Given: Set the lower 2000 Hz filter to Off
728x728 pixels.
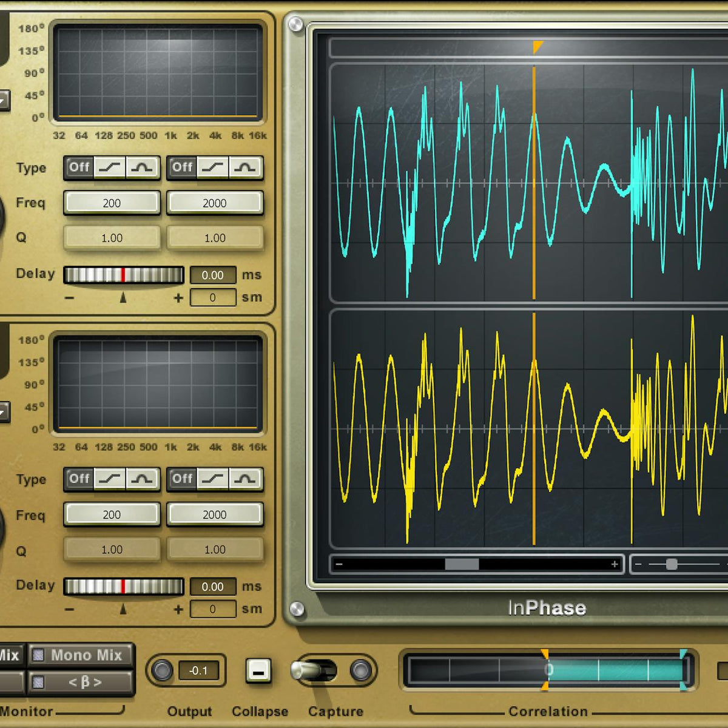Looking at the screenshot, I should click(183, 479).
